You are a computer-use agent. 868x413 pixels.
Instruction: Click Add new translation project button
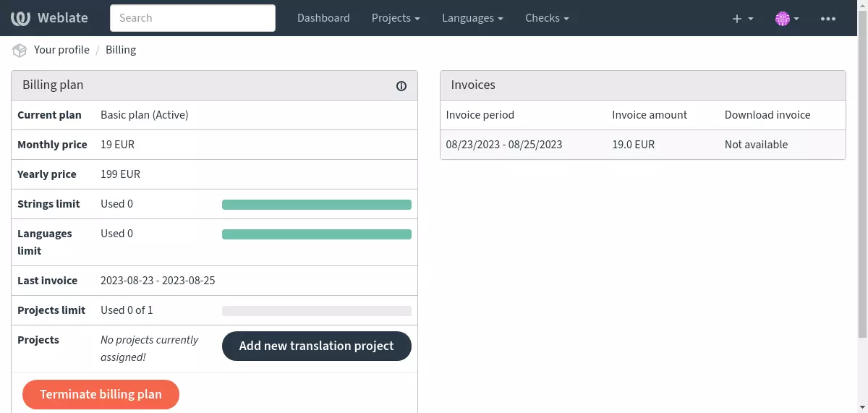click(x=317, y=346)
